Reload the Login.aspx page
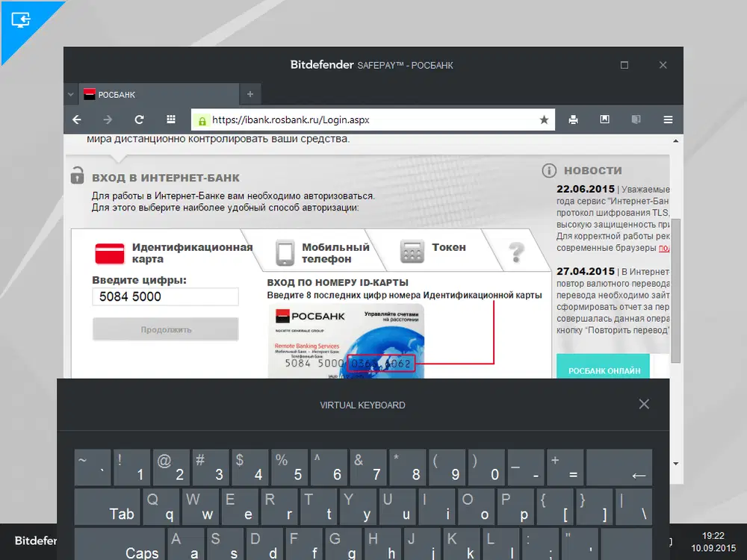This screenshot has height=560, width=747. [139, 119]
